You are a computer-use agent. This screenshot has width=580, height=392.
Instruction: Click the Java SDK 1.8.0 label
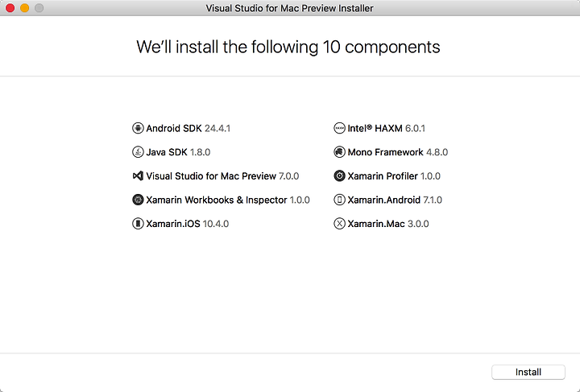[x=178, y=152]
